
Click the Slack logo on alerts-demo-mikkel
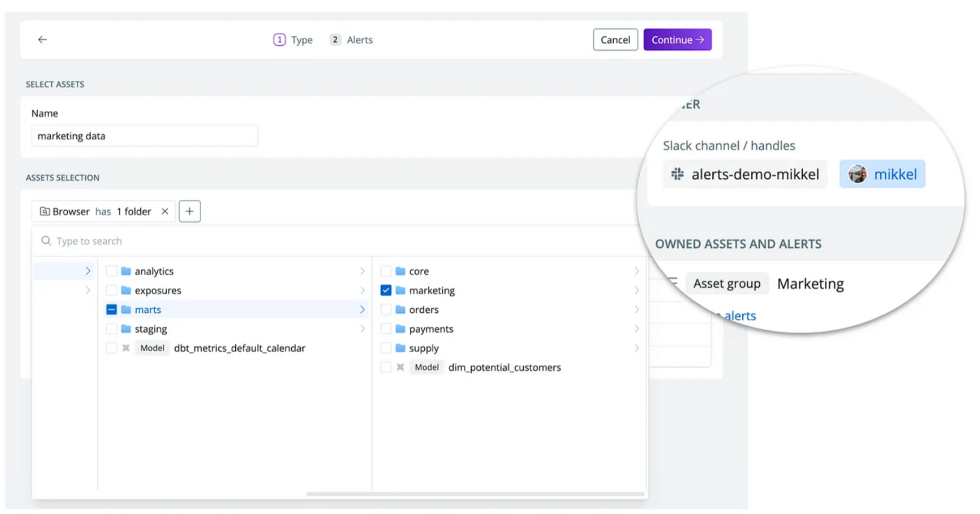point(678,174)
